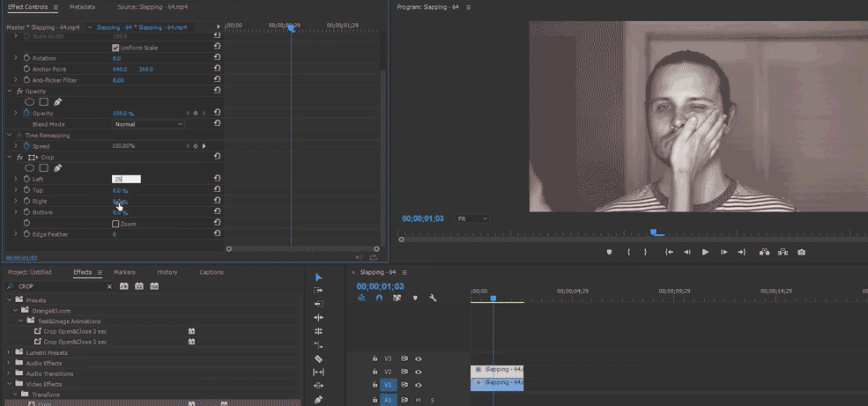The width and height of the screenshot is (868, 406).
Task: Switch to the Metadata tab
Action: pos(83,7)
